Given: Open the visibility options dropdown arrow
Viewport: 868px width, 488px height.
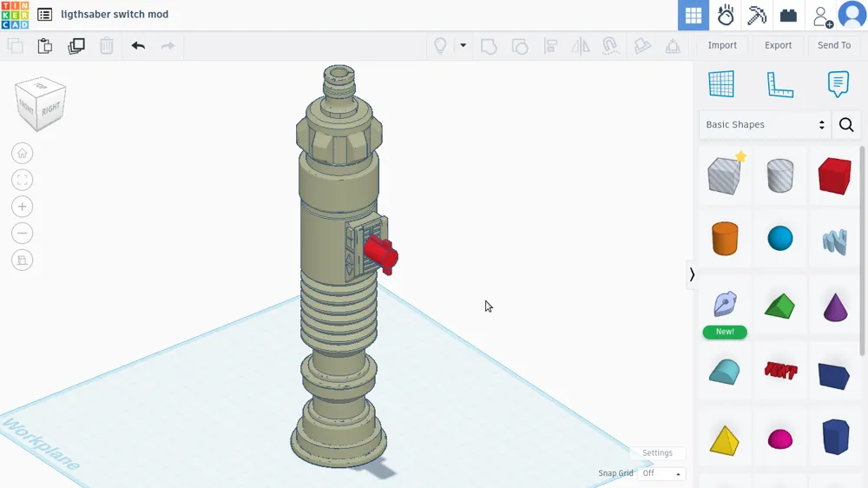Looking at the screenshot, I should 463,45.
